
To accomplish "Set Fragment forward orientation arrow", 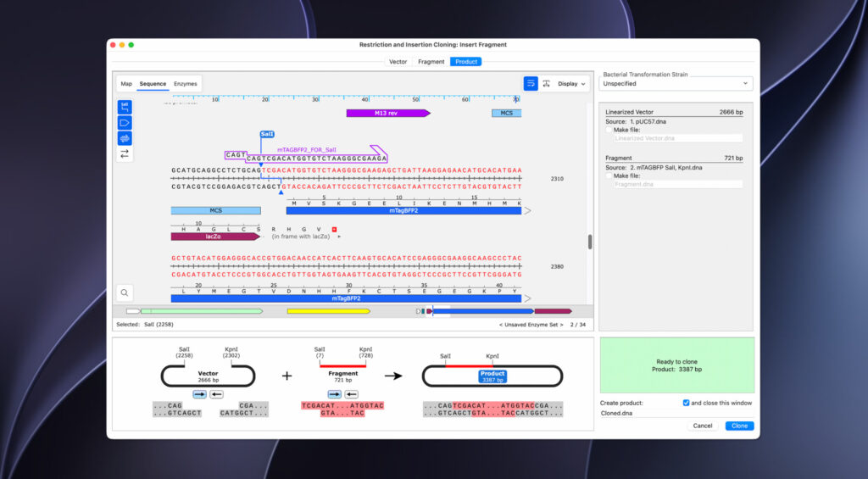I will tap(334, 394).
